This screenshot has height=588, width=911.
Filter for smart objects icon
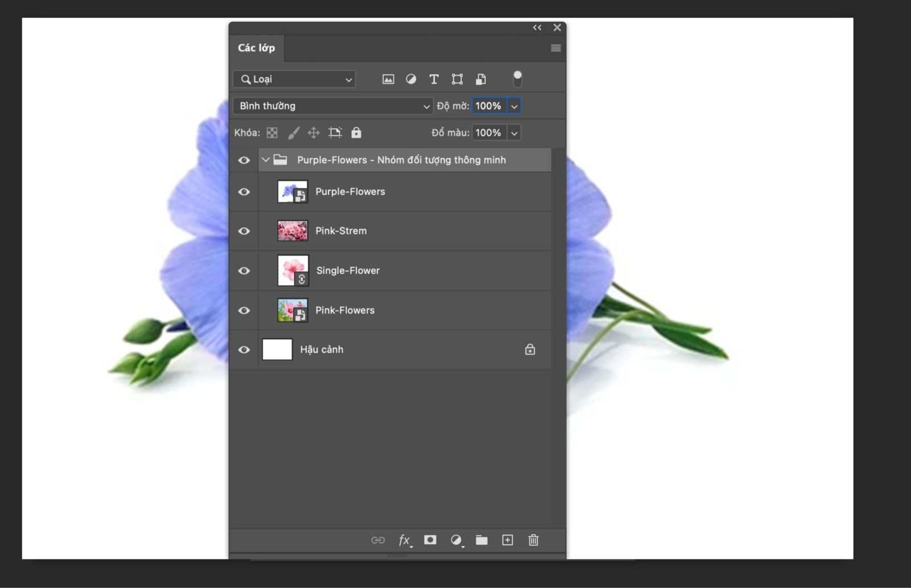481,79
